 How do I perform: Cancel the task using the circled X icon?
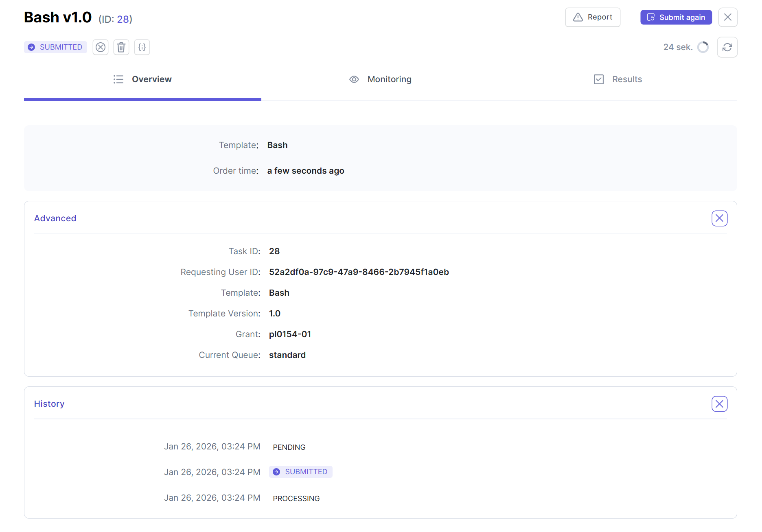pyautogui.click(x=101, y=47)
